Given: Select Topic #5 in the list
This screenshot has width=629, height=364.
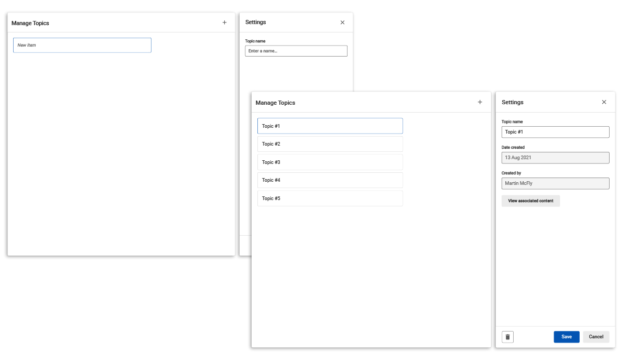Looking at the screenshot, I should pyautogui.click(x=330, y=198).
